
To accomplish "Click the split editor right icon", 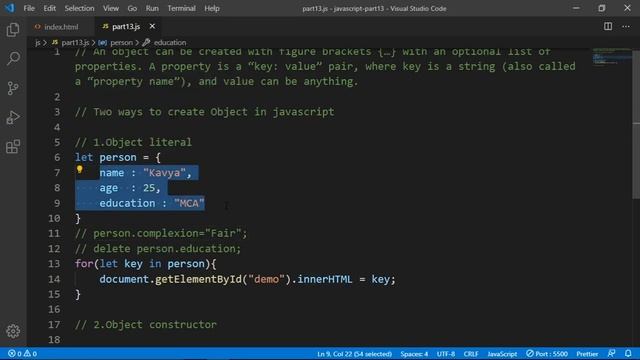I will [608, 27].
